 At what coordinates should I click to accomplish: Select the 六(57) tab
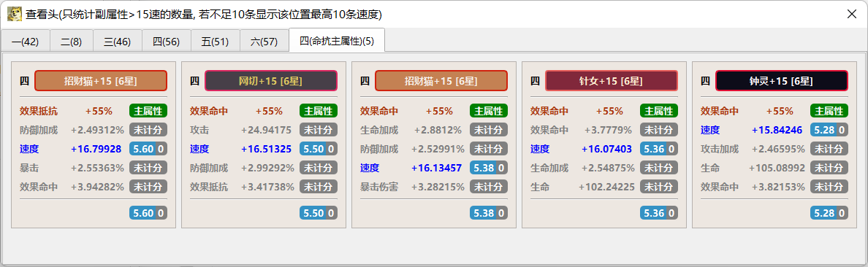coord(264,42)
